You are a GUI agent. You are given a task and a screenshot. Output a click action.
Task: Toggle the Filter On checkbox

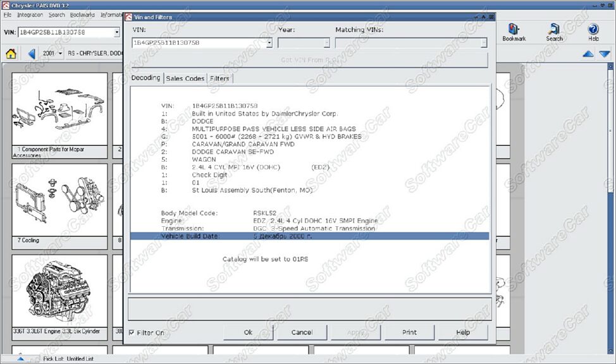(132, 332)
